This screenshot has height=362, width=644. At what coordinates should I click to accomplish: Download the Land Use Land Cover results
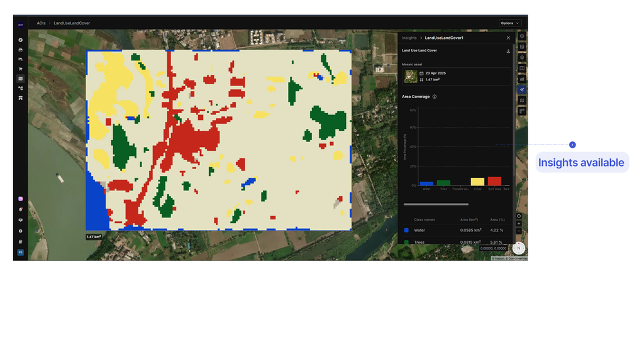pyautogui.click(x=508, y=51)
